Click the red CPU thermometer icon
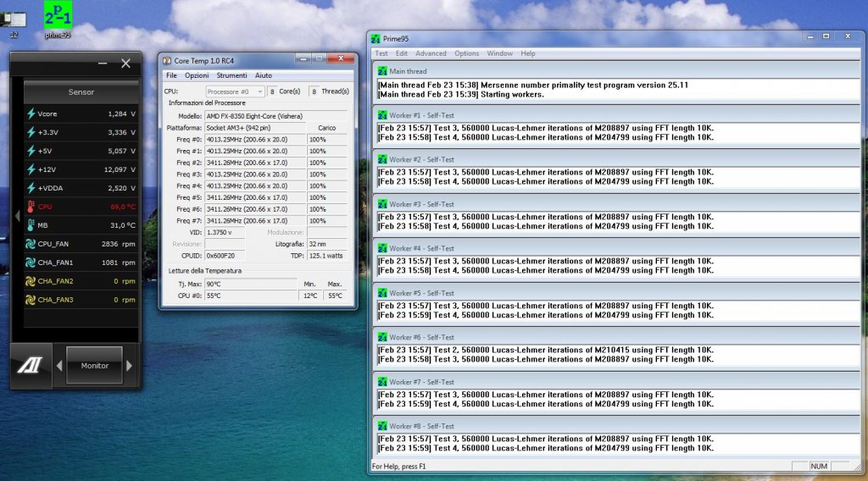This screenshot has height=481, width=868. pos(31,207)
